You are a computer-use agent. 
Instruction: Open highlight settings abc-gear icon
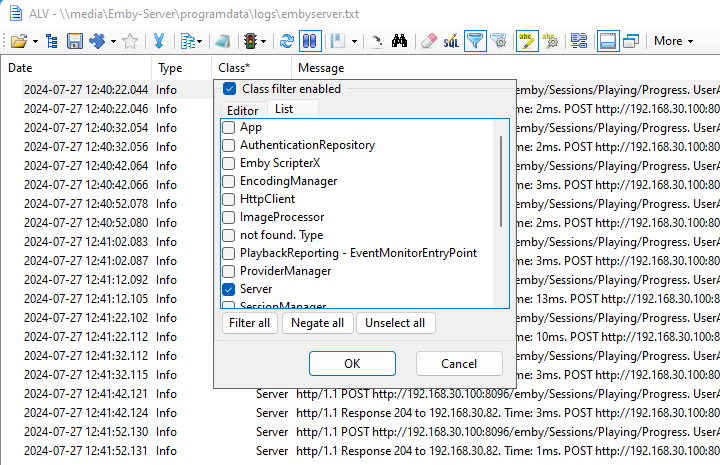click(550, 41)
